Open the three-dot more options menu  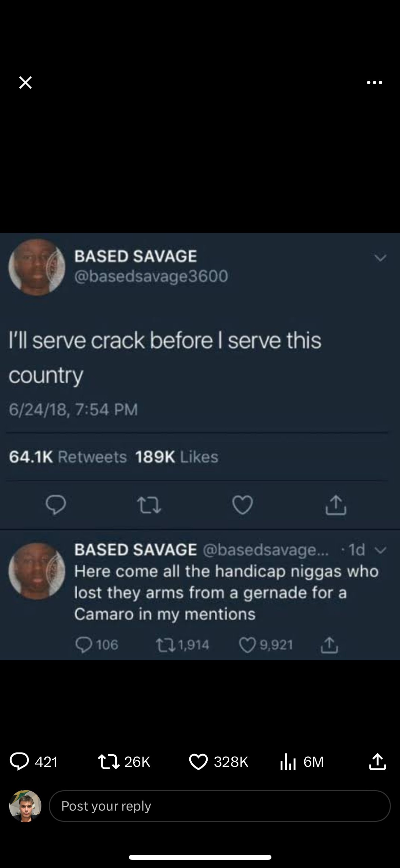coord(374,83)
